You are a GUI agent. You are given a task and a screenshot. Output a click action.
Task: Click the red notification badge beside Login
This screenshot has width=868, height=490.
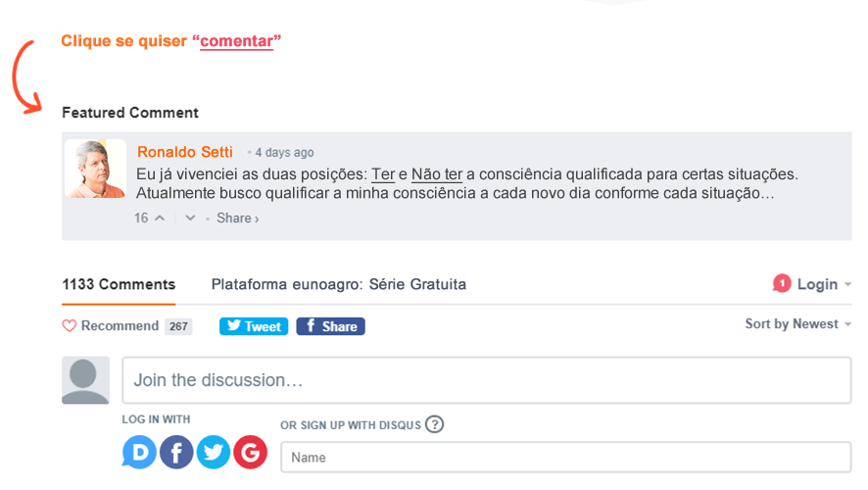[782, 283]
